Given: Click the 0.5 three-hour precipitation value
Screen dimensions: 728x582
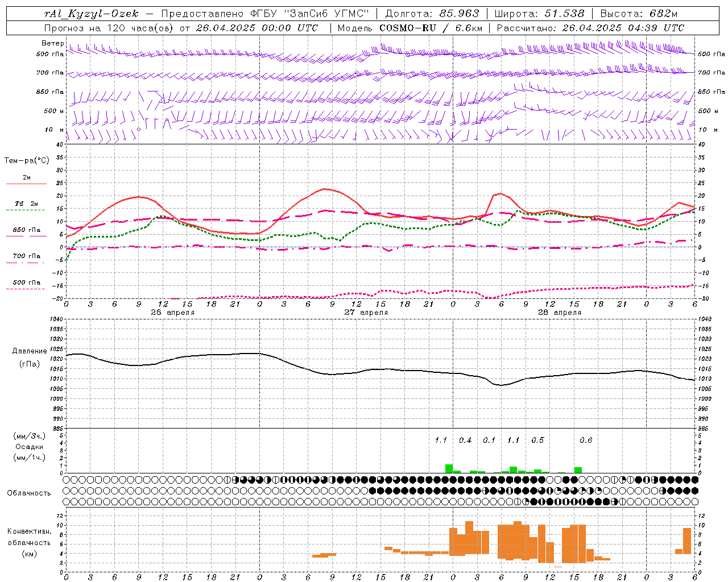Looking at the screenshot, I should point(537,440).
